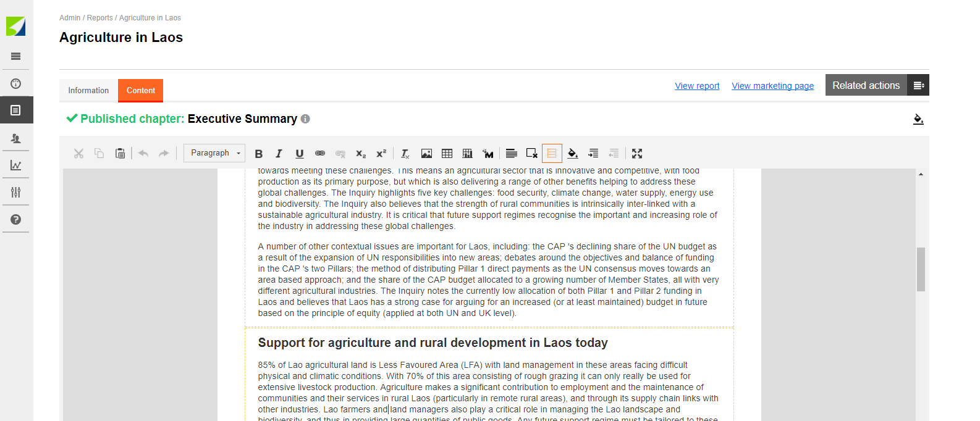Follow the View marketing page link
980x421 pixels.
click(x=772, y=86)
